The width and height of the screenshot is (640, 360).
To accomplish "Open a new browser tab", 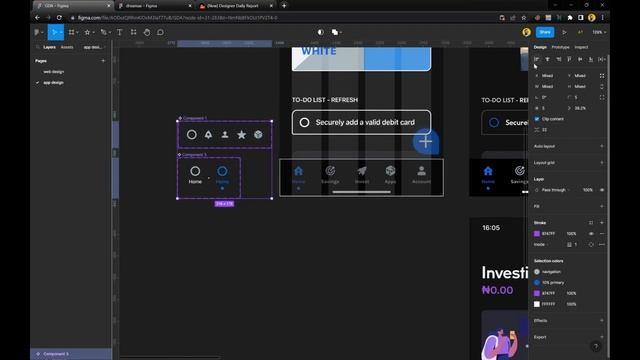I will 284,6.
